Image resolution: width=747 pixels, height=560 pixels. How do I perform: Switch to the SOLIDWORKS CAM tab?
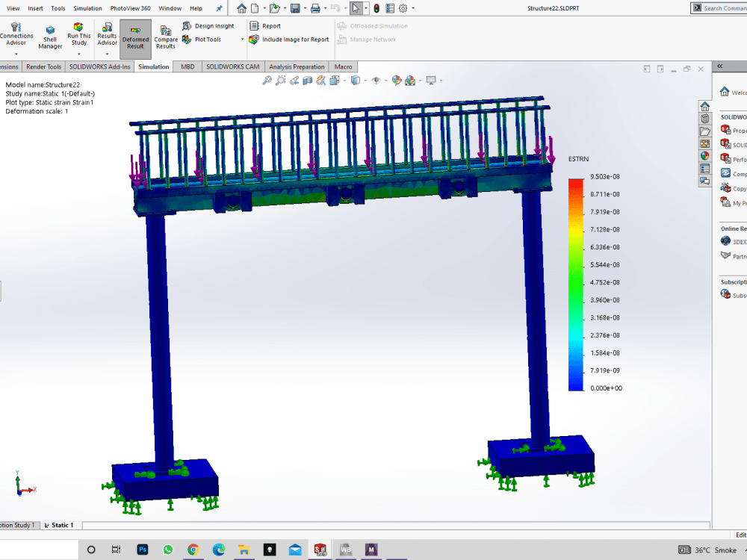(233, 66)
